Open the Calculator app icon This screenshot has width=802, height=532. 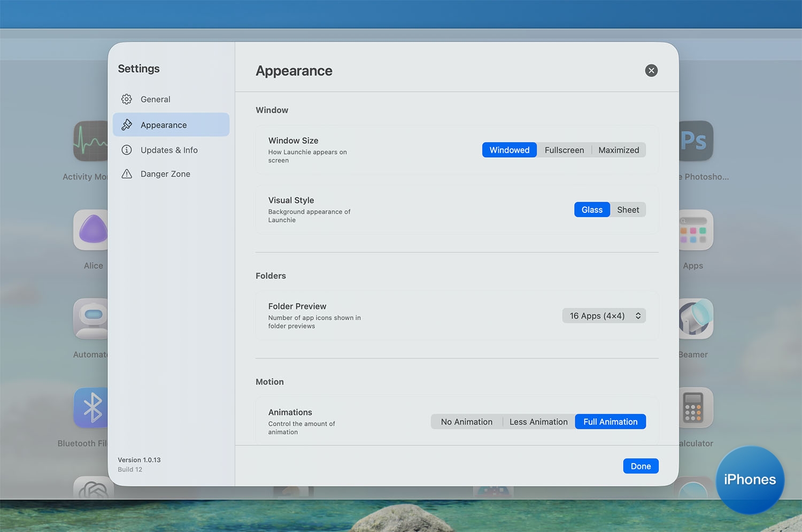click(696, 407)
